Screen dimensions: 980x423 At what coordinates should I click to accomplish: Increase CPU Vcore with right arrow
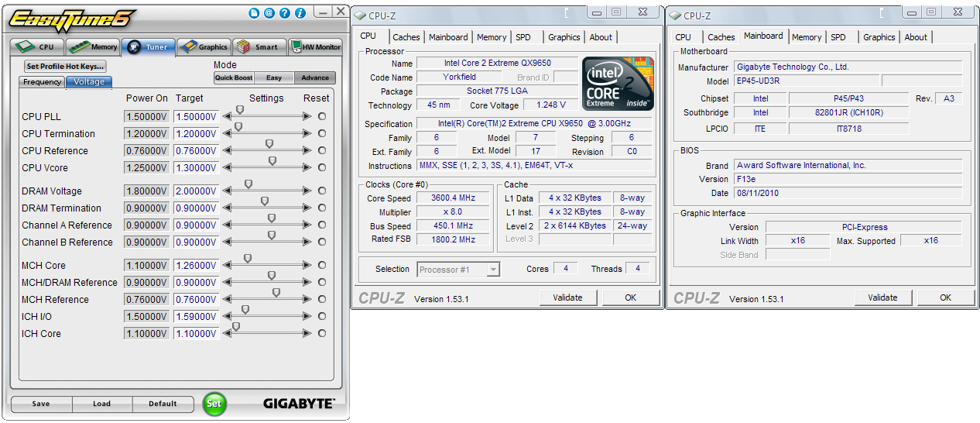click(307, 167)
